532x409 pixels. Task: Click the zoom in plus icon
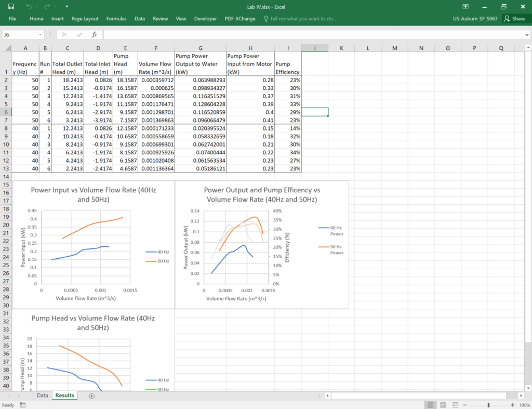(513, 405)
